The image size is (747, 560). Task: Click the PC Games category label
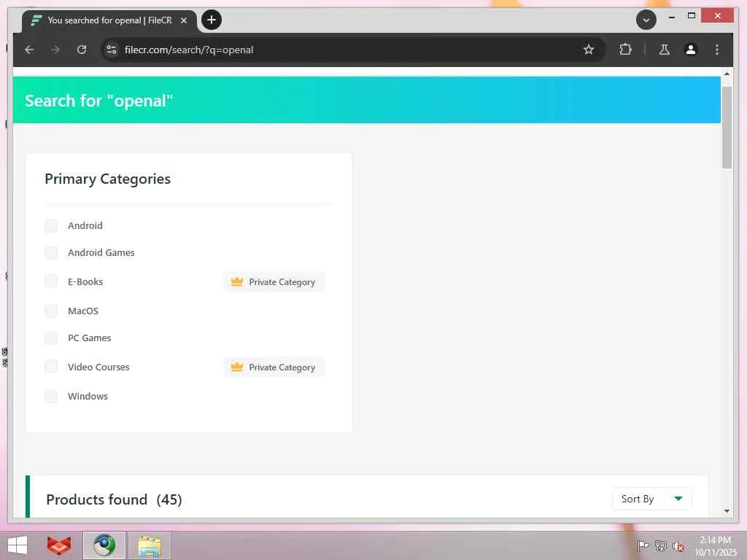[x=89, y=338]
